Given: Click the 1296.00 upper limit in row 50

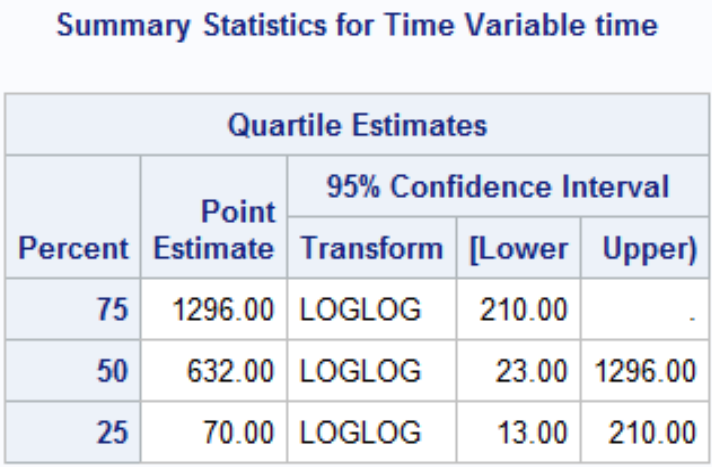Looking at the screenshot, I should click(645, 370).
